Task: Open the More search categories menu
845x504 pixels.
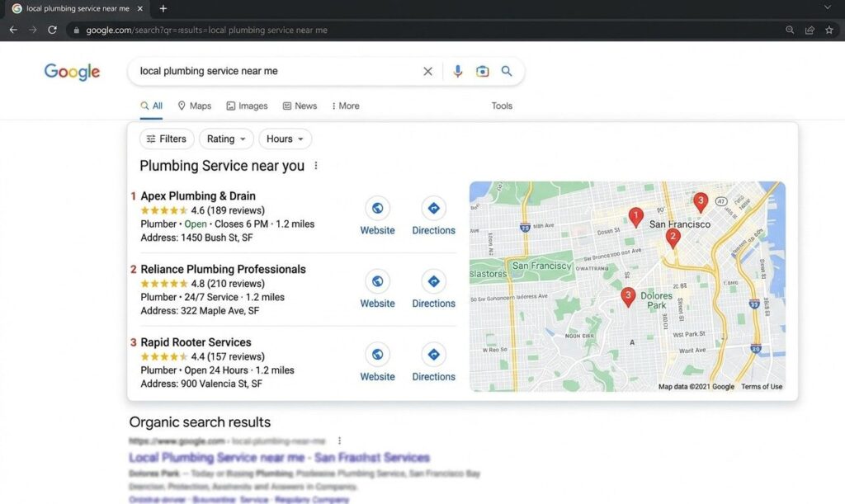Action: 346,106
